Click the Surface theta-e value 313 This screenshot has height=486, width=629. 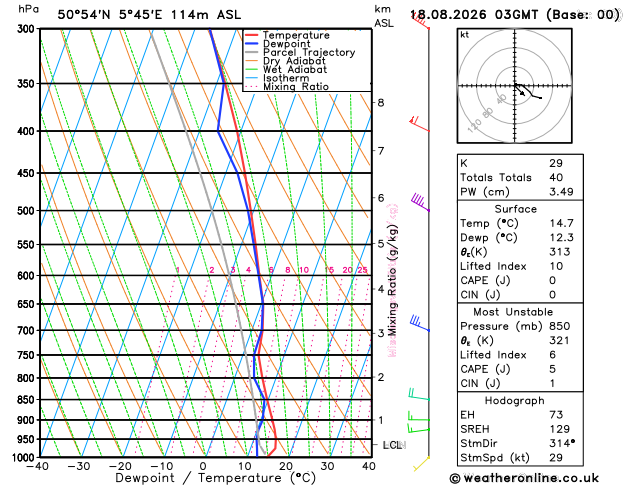tap(560, 252)
